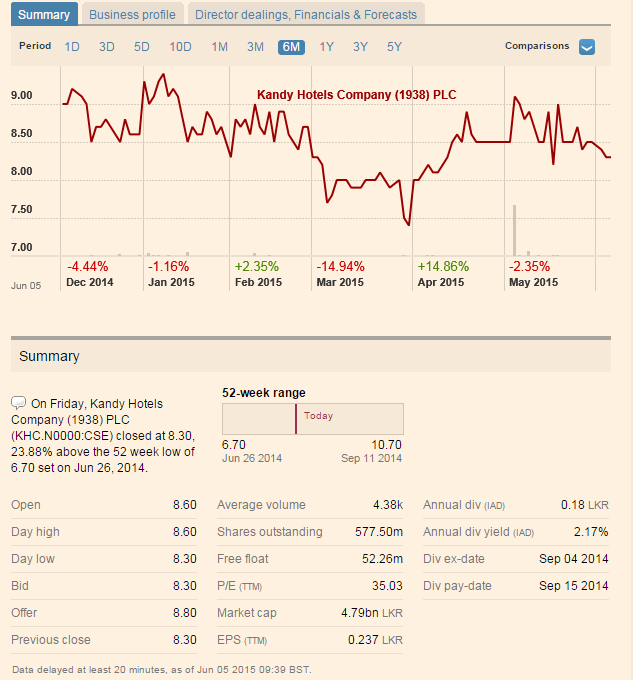Click the Kandy Hotels Company (1938) PLC chart label
633x680 pixels.
(x=356, y=95)
